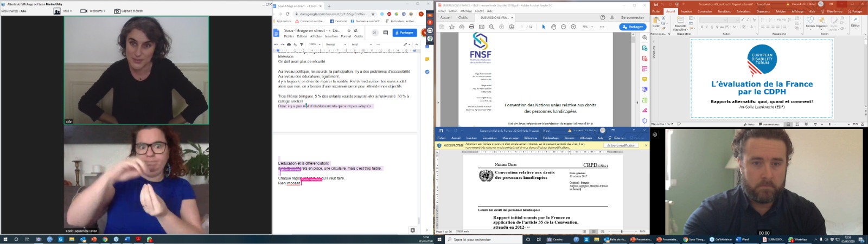Toggle the Commentaires pane in PowerPoint's status bar
The height and width of the screenshot is (244, 868).
click(769, 124)
